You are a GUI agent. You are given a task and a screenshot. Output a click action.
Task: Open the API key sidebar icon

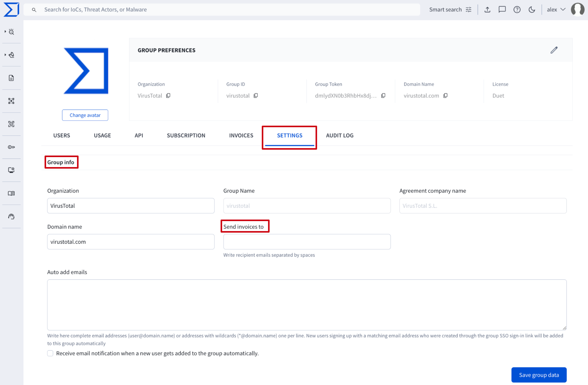pyautogui.click(x=11, y=147)
